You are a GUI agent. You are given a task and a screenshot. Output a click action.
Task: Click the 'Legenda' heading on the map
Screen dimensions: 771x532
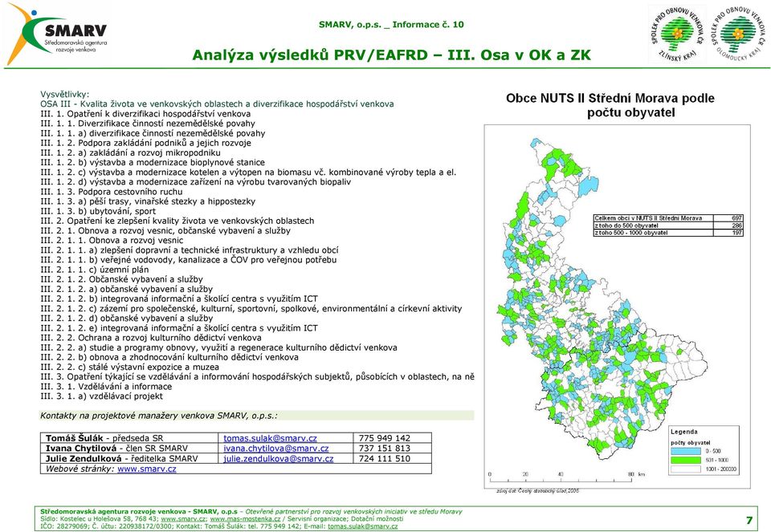(x=684, y=432)
